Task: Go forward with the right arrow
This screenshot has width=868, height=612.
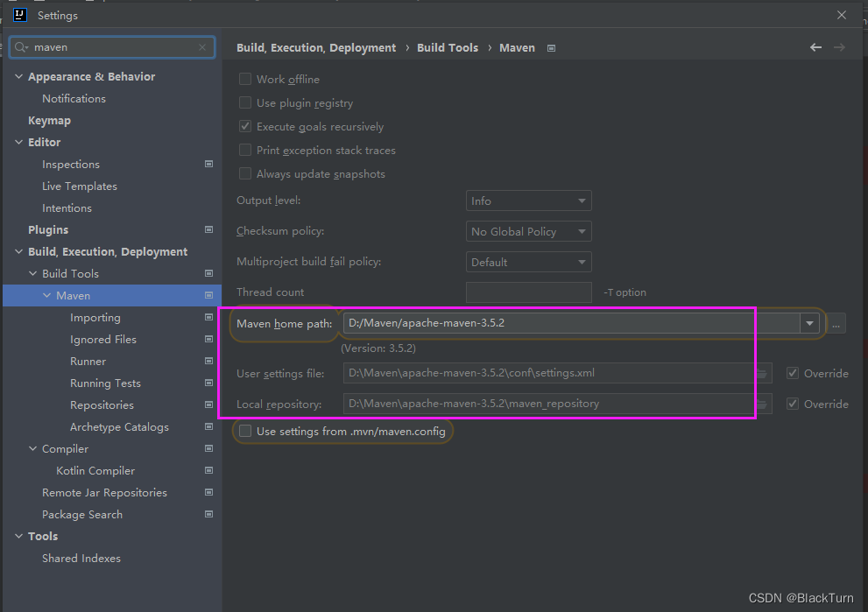Action: click(x=839, y=47)
